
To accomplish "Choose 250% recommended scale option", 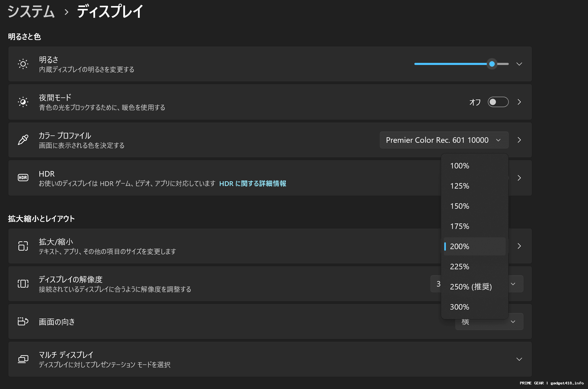I will [x=471, y=287].
